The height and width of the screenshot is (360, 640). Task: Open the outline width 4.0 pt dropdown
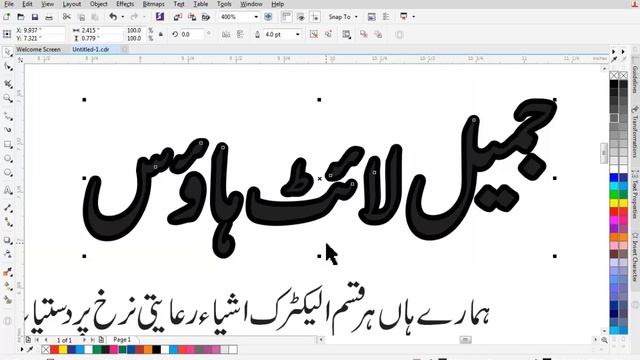[x=298, y=35]
